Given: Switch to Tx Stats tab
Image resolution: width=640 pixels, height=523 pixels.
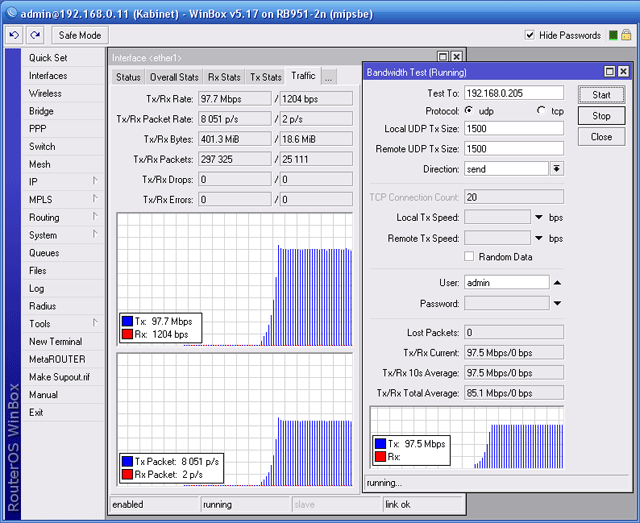Looking at the screenshot, I should coord(266,77).
